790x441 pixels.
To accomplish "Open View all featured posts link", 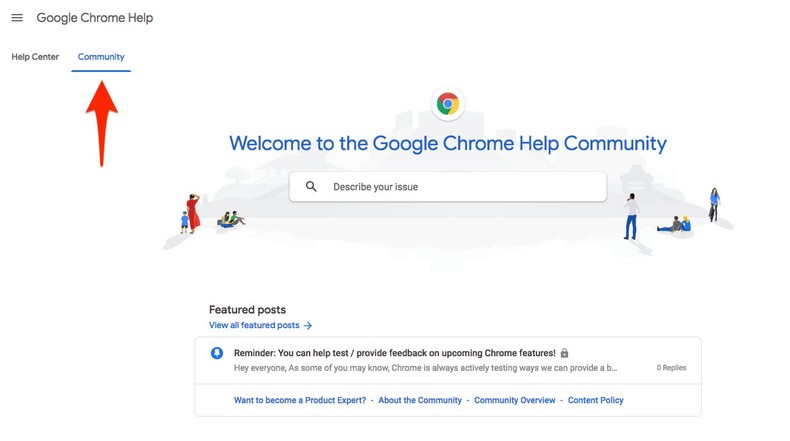I will 254,326.
